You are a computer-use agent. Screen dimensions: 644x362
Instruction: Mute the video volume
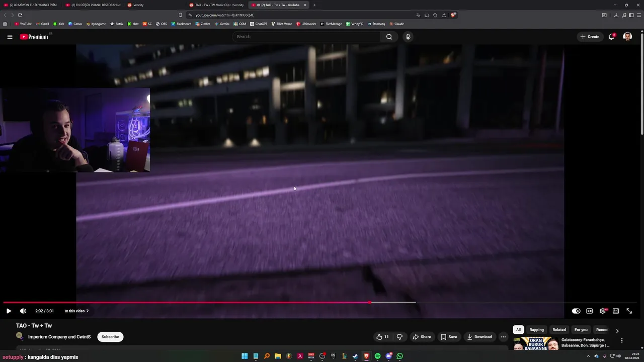click(23, 311)
